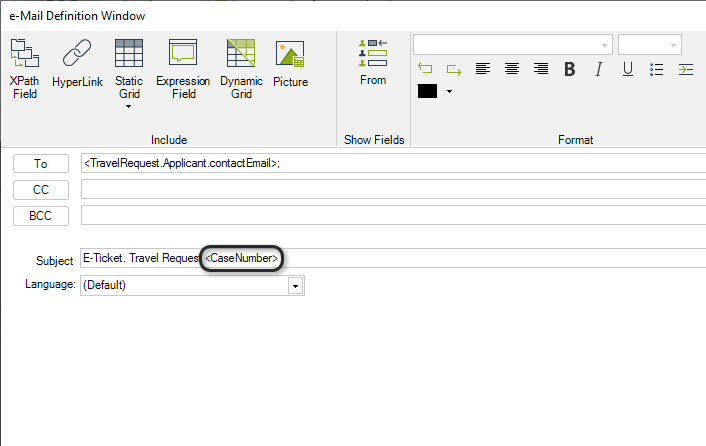This screenshot has width=706, height=446.
Task: Click the Subject label
Action: pos(54,261)
